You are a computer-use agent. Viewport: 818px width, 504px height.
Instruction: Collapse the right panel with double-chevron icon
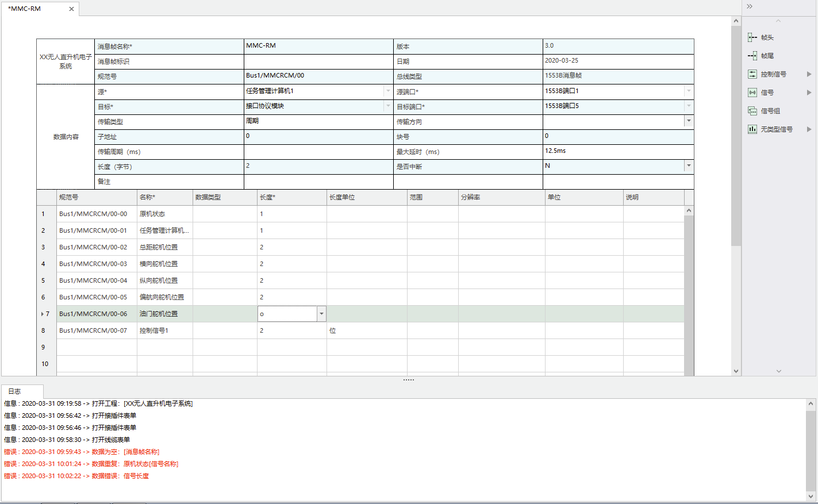coord(750,6)
